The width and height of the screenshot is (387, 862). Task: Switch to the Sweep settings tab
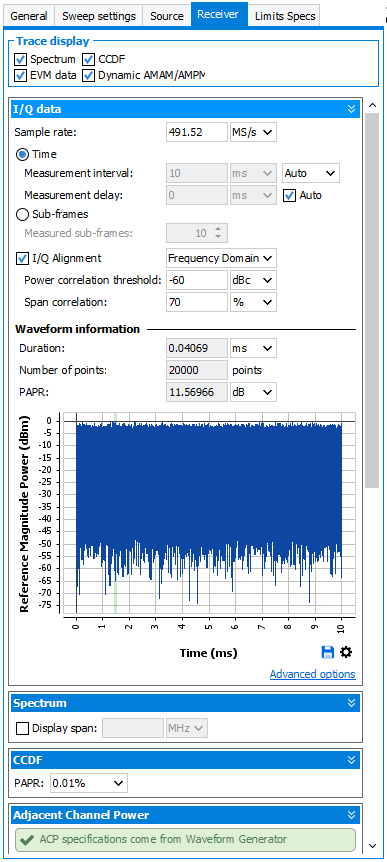coord(99,16)
